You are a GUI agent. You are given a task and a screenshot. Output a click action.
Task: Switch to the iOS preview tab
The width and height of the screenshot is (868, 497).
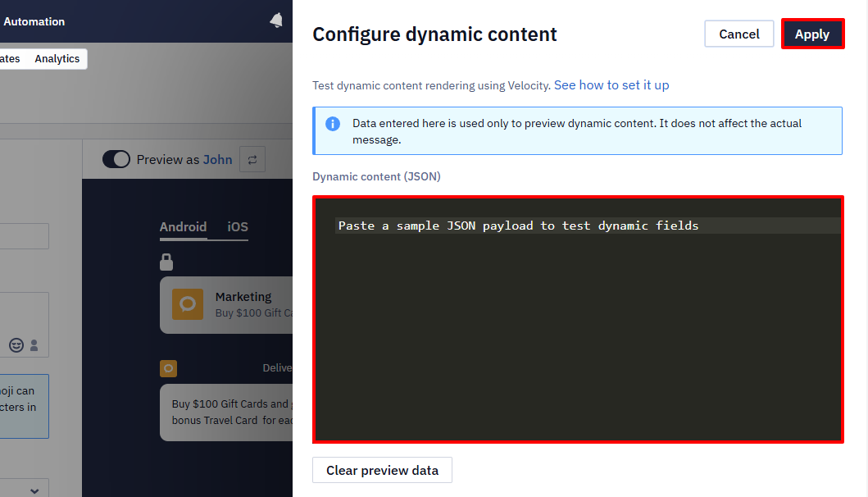[x=238, y=226]
